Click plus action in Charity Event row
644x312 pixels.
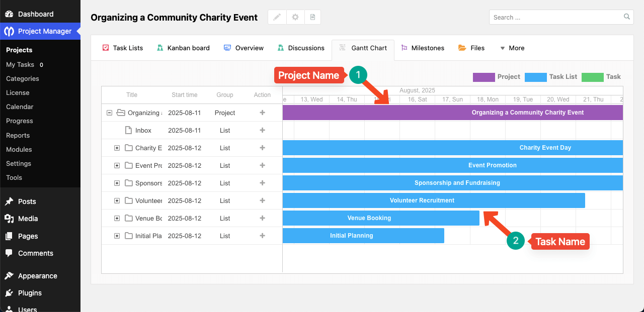click(x=262, y=148)
